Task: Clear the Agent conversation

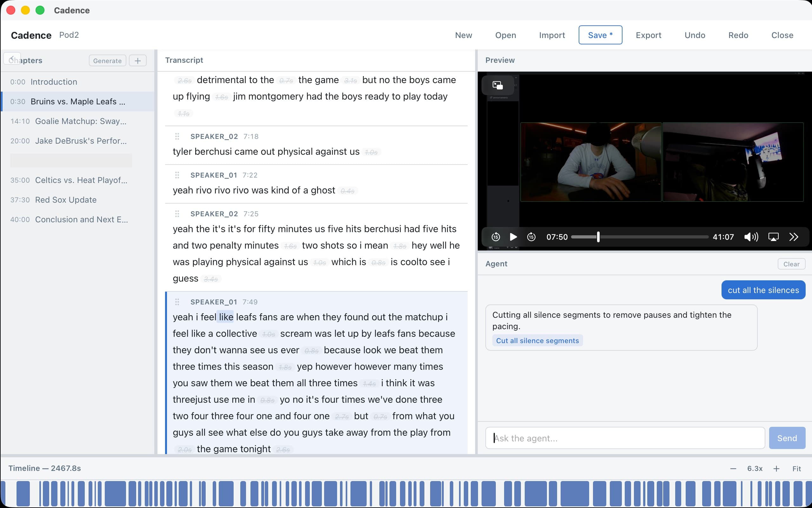Action: [x=791, y=264]
